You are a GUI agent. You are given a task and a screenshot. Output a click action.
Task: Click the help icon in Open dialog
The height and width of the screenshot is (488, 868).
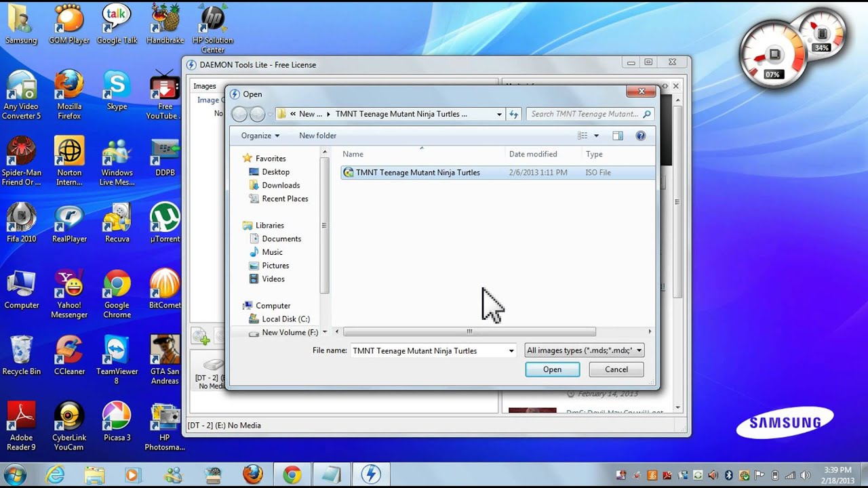pos(640,136)
